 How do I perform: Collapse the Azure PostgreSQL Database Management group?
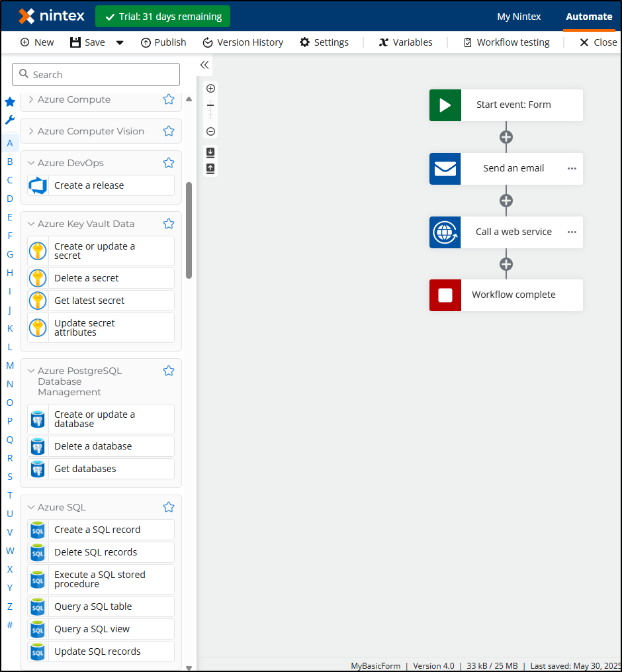[31, 371]
